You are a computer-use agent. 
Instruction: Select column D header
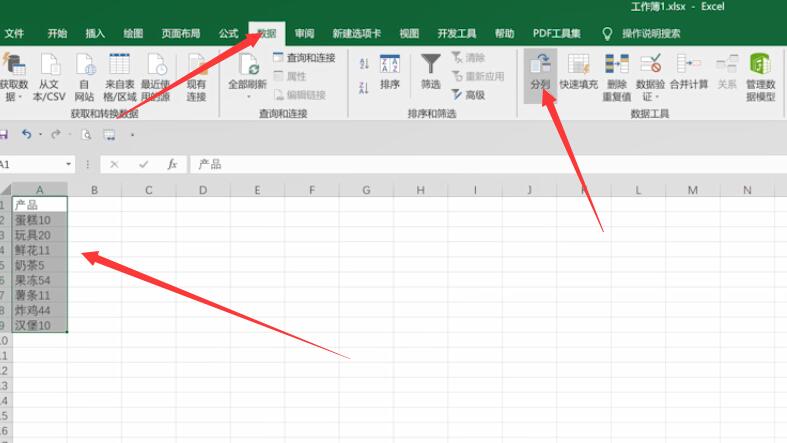[x=203, y=190]
